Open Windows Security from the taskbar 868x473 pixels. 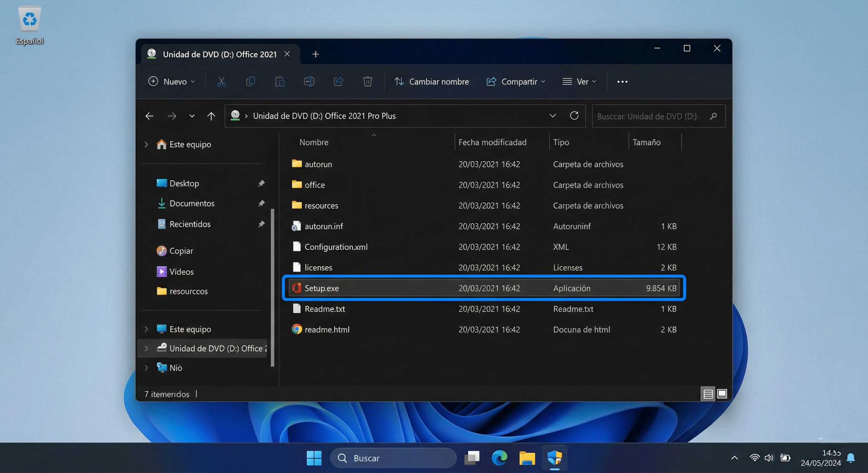click(x=555, y=458)
